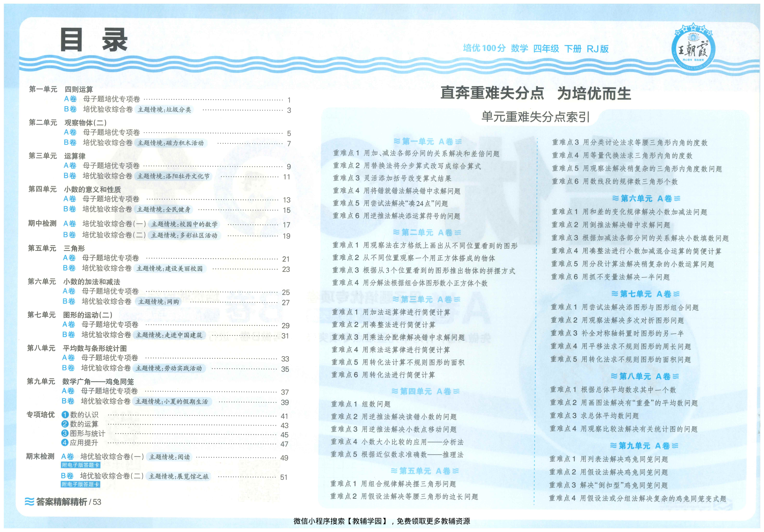Click the index header 第六单元 A卷
The image size is (764, 532).
click(x=646, y=198)
